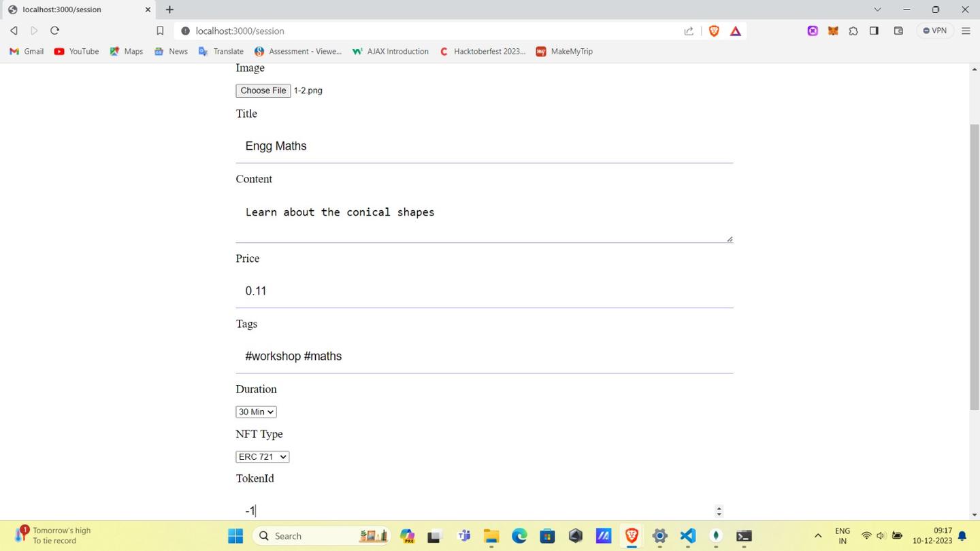Open the AJAX Introduction bookmark

(391, 51)
